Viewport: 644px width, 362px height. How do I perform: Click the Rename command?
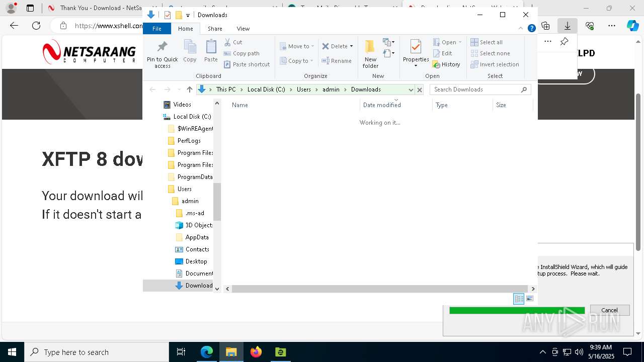point(337,61)
